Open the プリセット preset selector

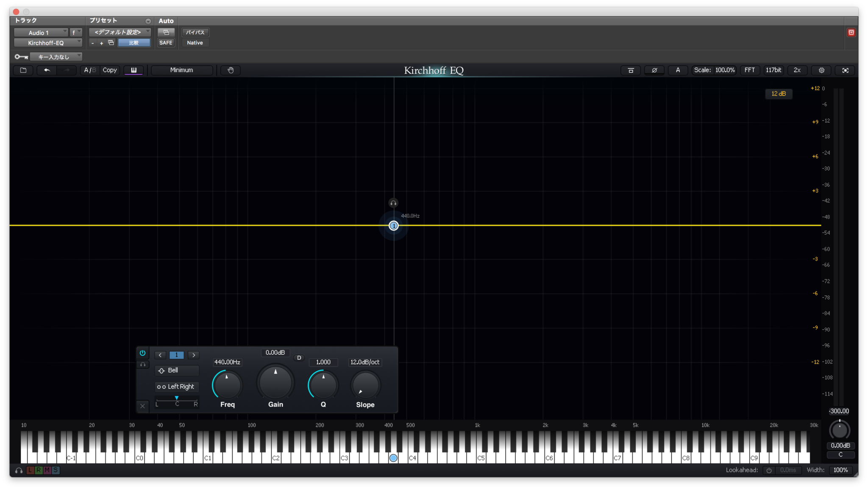tap(120, 32)
